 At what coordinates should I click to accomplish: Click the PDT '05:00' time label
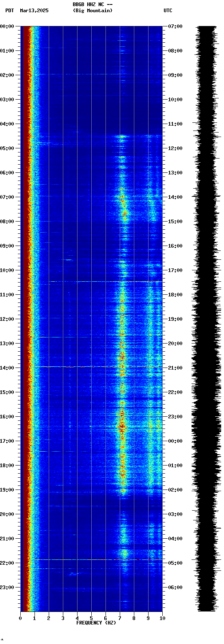coord(7,148)
